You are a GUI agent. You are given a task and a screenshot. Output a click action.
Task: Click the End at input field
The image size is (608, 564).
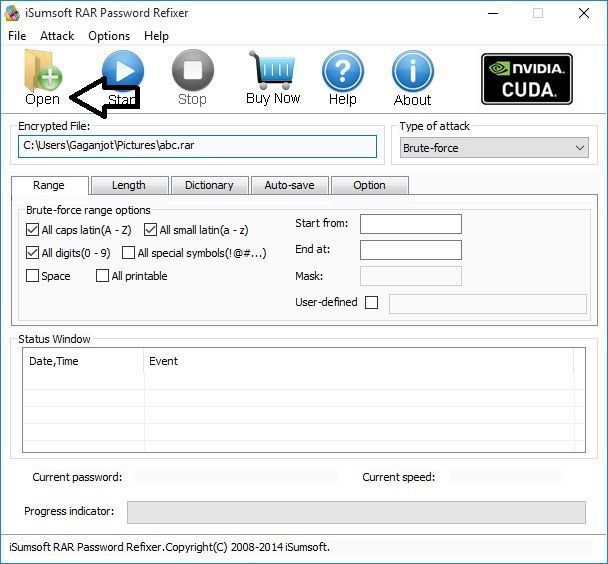[x=411, y=250]
